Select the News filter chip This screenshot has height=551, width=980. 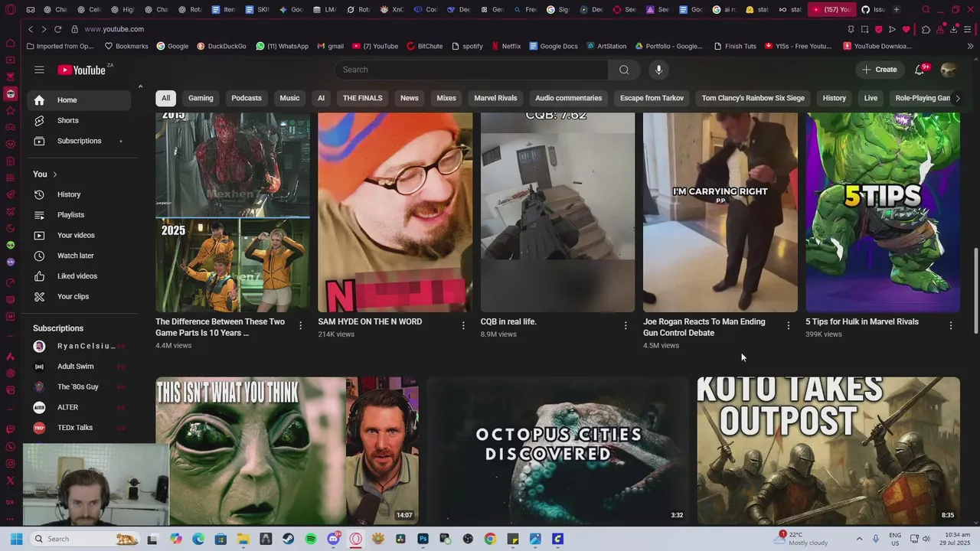tap(410, 98)
